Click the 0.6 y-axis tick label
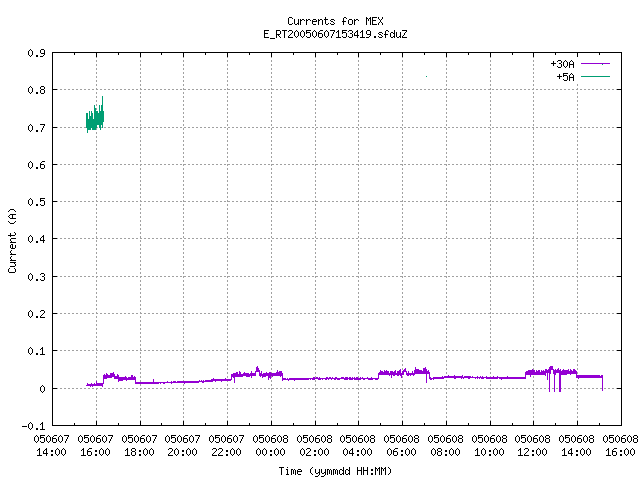The width and height of the screenshot is (640, 480). pyautogui.click(x=36, y=165)
